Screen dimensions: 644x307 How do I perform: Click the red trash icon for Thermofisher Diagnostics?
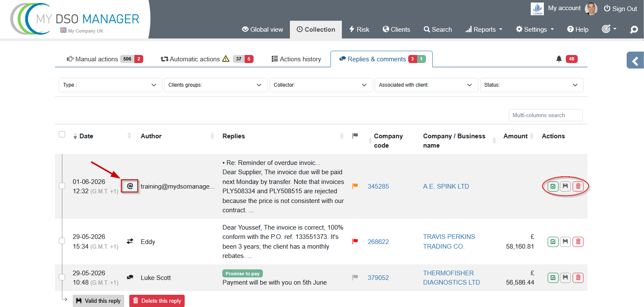tap(579, 277)
